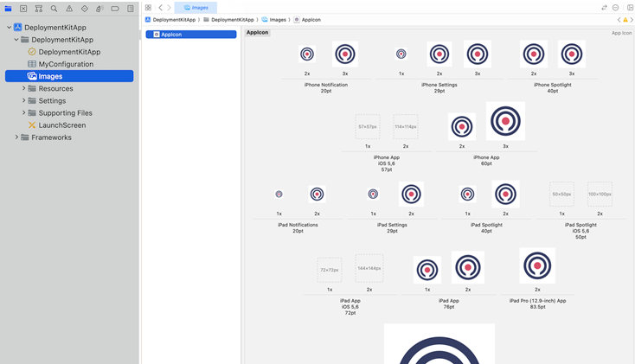
Task: Select iPhone Spotlight 2x icon slot
Action: click(x=534, y=54)
